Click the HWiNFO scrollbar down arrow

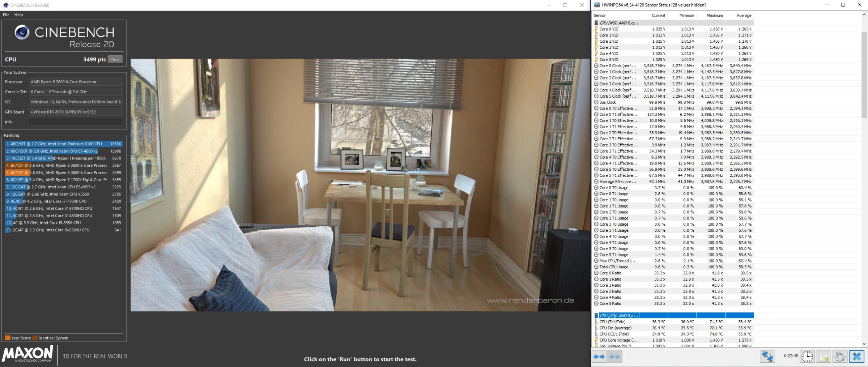[864, 344]
